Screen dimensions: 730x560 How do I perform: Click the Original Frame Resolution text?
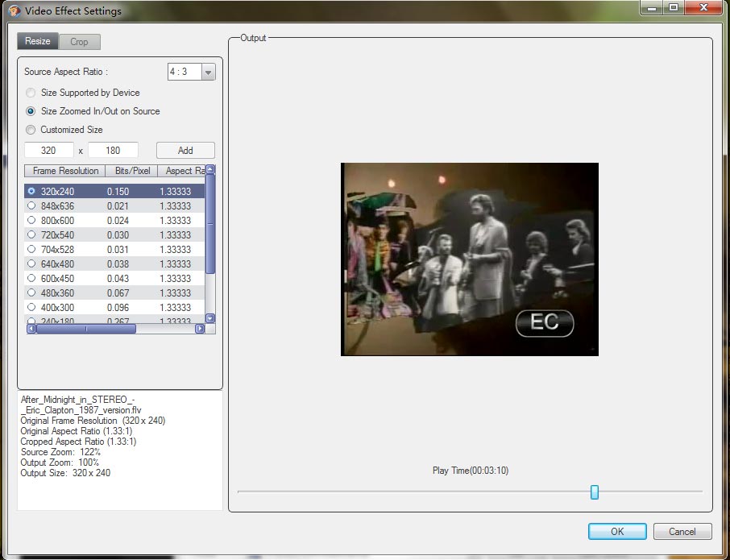click(x=93, y=421)
